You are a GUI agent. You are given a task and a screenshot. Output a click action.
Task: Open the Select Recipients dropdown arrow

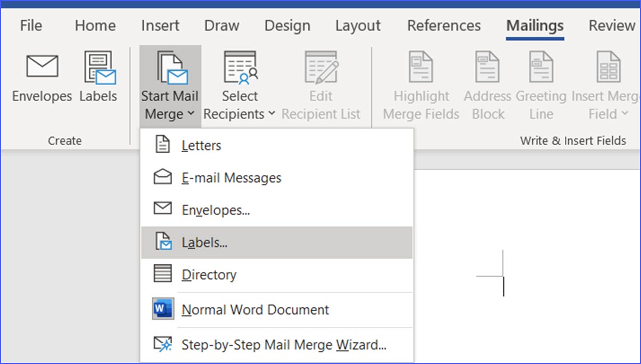click(272, 114)
